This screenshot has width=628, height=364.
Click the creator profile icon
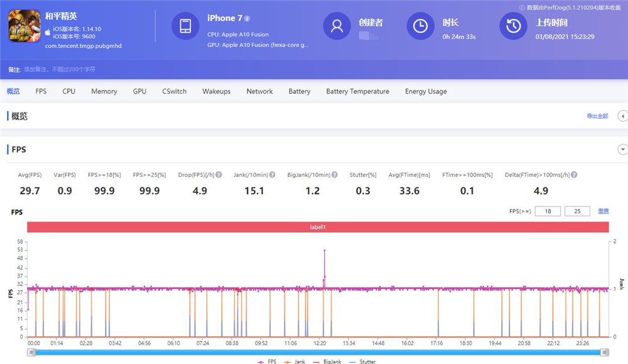(337, 26)
